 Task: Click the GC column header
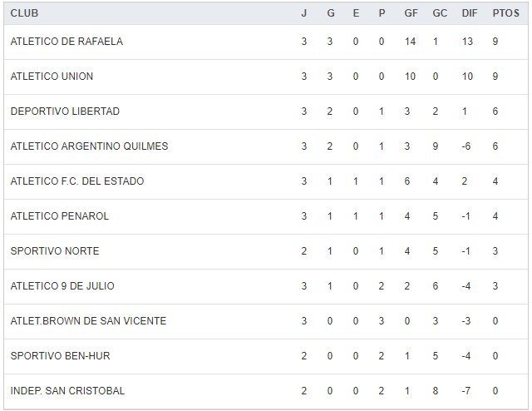click(440, 13)
